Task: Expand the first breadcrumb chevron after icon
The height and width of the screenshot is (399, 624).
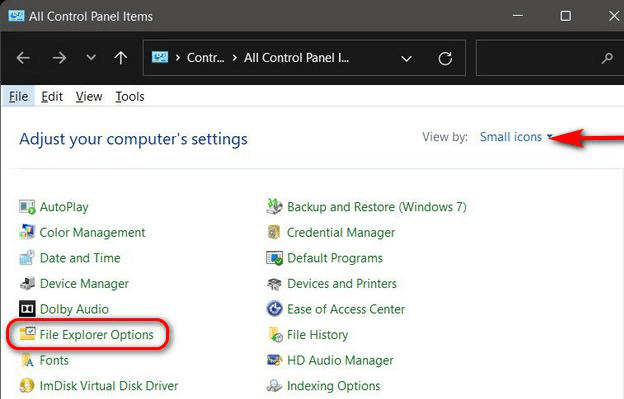Action: [x=178, y=58]
